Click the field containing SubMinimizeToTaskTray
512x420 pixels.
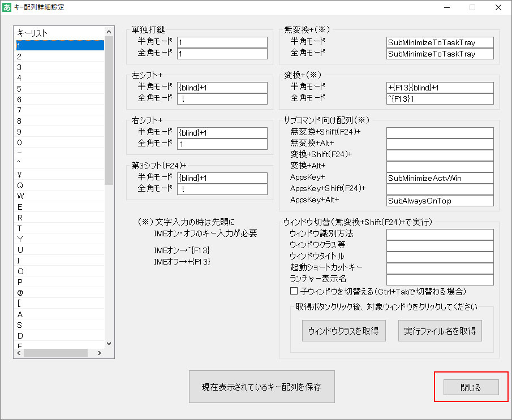[x=440, y=42]
